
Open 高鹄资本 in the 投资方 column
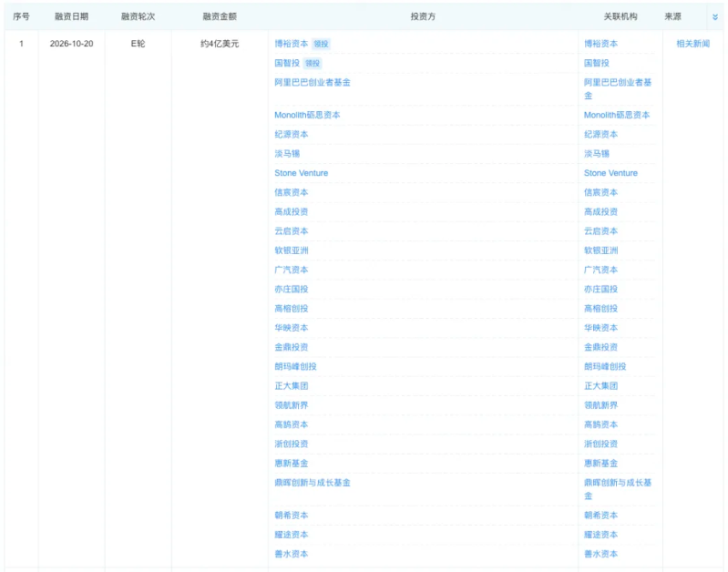(x=291, y=424)
